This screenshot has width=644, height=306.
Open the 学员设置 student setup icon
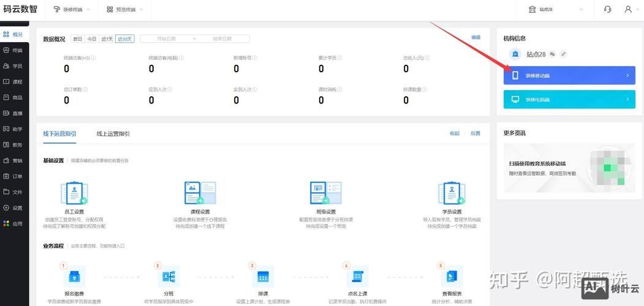click(x=452, y=193)
